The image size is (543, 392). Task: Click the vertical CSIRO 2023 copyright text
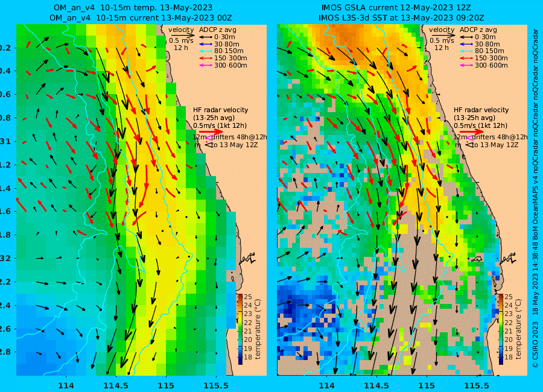[x=535, y=197]
